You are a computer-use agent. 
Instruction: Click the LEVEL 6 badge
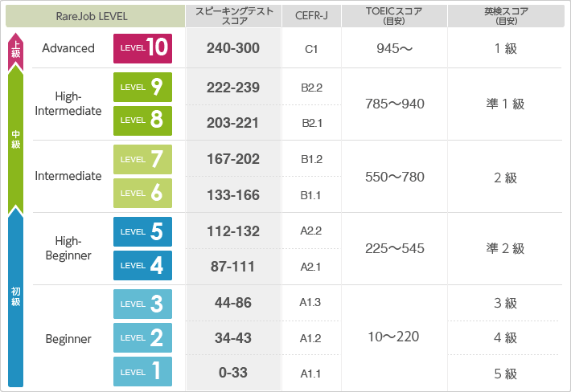click(142, 193)
